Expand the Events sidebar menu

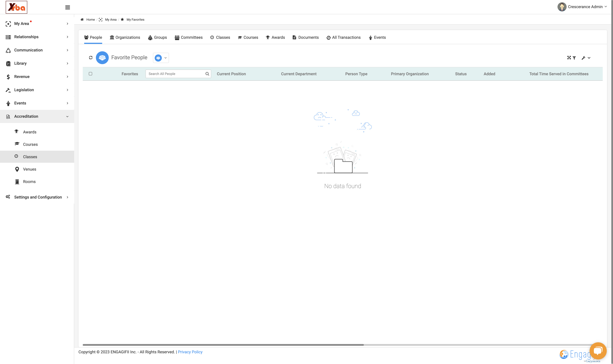pyautogui.click(x=37, y=103)
